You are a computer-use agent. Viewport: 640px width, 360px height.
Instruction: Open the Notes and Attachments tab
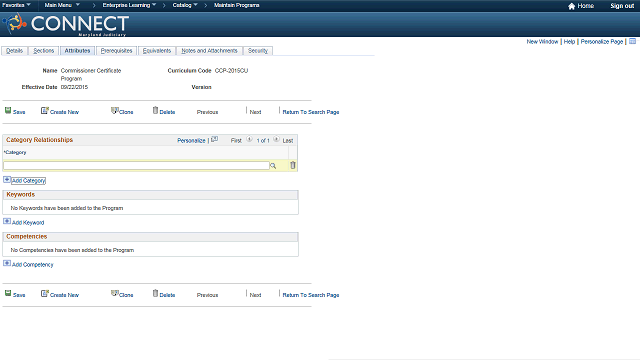209,51
